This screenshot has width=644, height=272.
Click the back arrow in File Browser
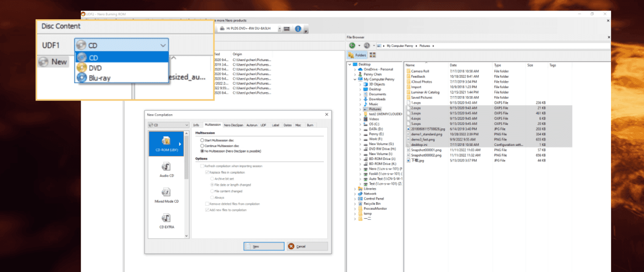pyautogui.click(x=352, y=46)
